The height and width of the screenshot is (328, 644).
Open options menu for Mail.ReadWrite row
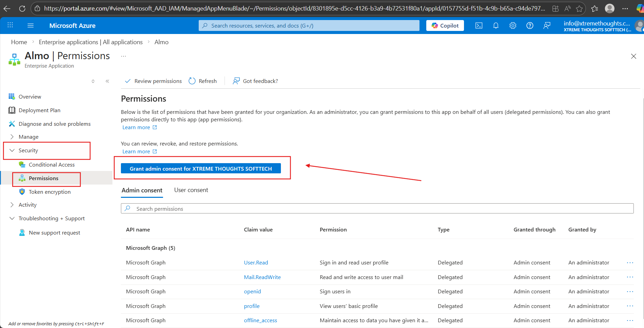click(630, 277)
